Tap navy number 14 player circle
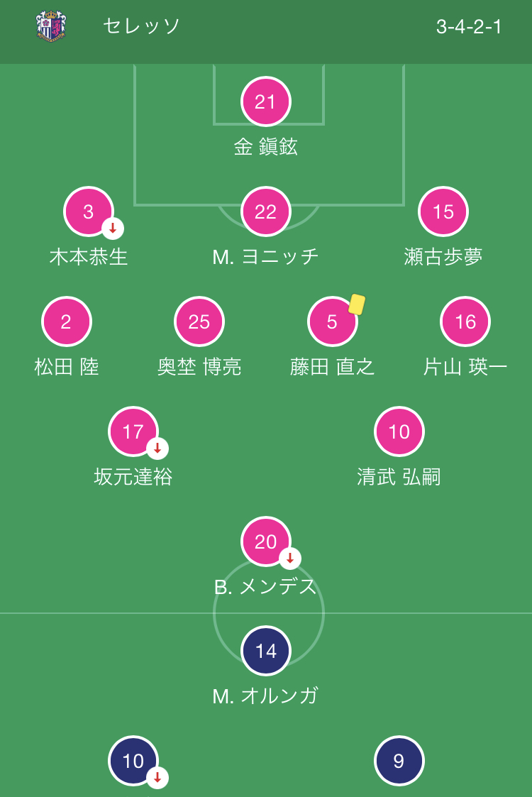This screenshot has height=797, width=532. pyautogui.click(x=266, y=651)
